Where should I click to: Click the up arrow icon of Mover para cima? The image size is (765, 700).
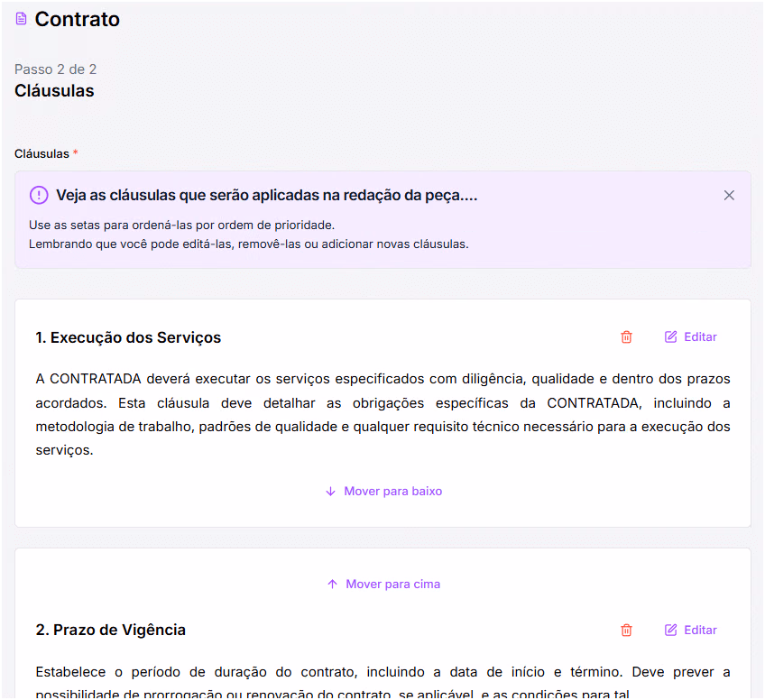(332, 584)
